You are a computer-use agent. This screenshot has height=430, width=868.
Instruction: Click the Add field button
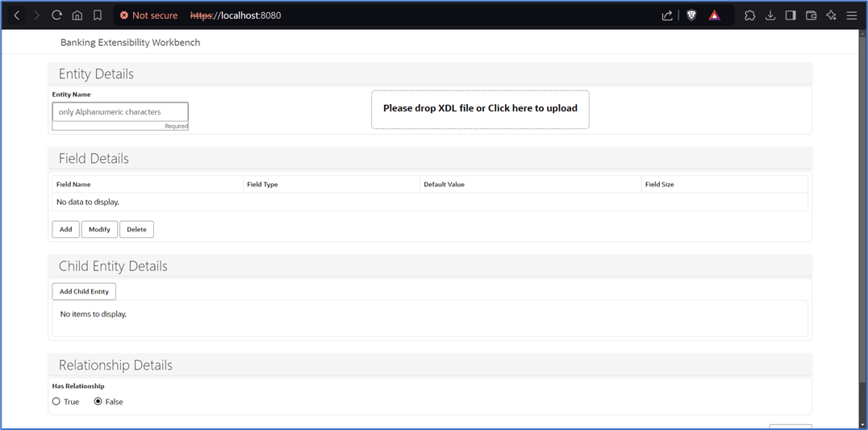(66, 229)
